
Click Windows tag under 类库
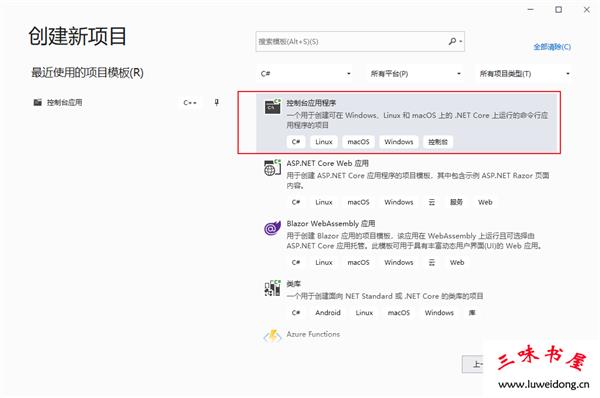click(439, 313)
